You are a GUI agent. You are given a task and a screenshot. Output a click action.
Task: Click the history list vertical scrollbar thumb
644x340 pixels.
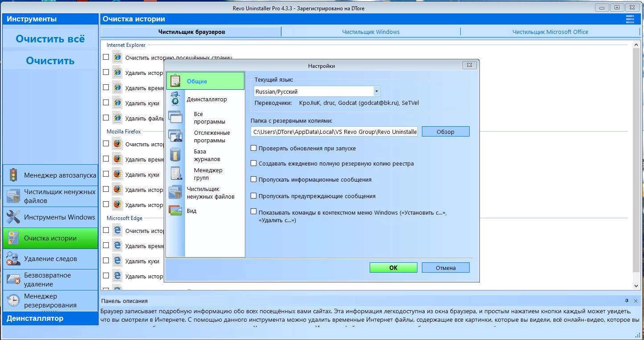(636, 160)
